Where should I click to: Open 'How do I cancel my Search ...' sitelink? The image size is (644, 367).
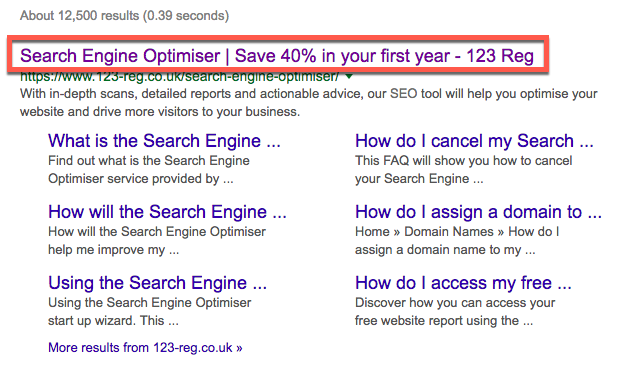(474, 141)
